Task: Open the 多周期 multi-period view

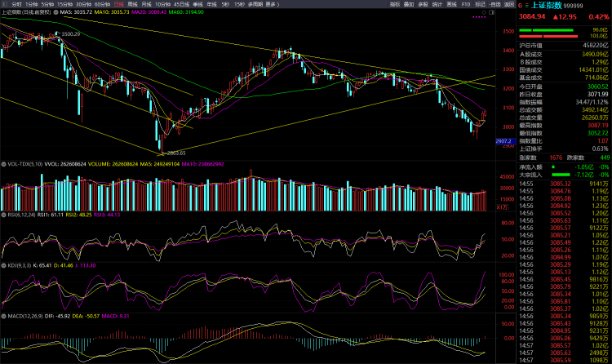Action: (255, 4)
